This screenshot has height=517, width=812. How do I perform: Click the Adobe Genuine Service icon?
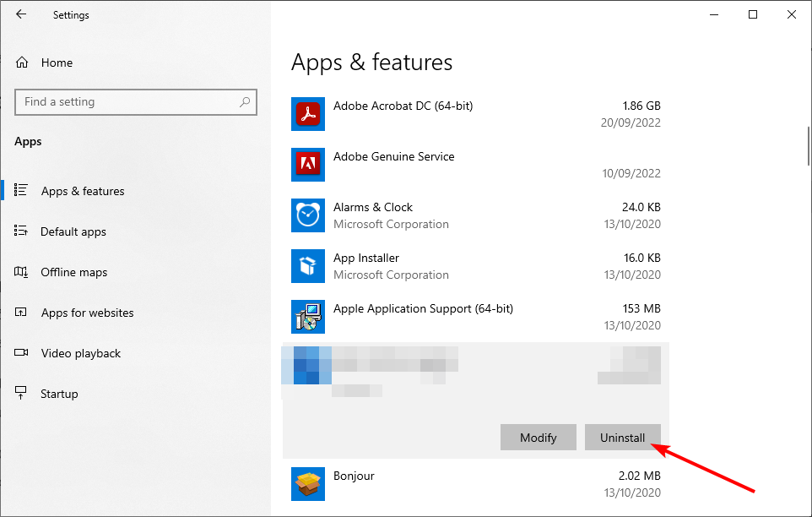point(308,165)
